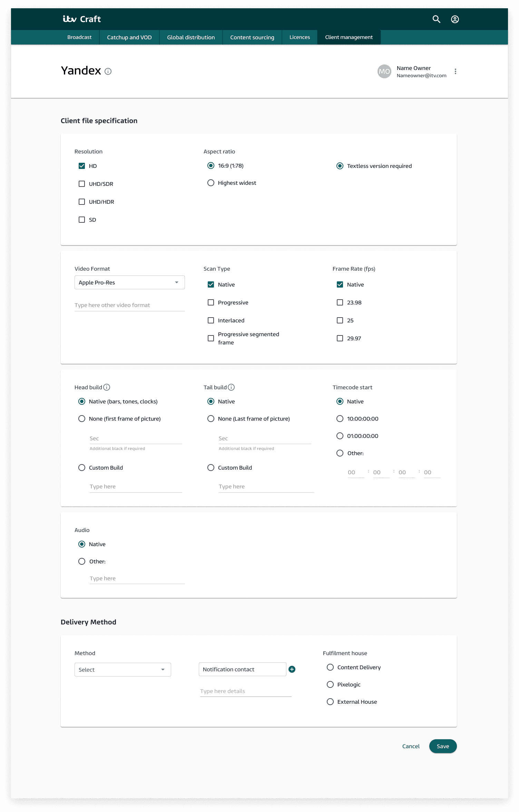Click the Cancel link
This screenshot has width=519, height=812.
pyautogui.click(x=411, y=746)
